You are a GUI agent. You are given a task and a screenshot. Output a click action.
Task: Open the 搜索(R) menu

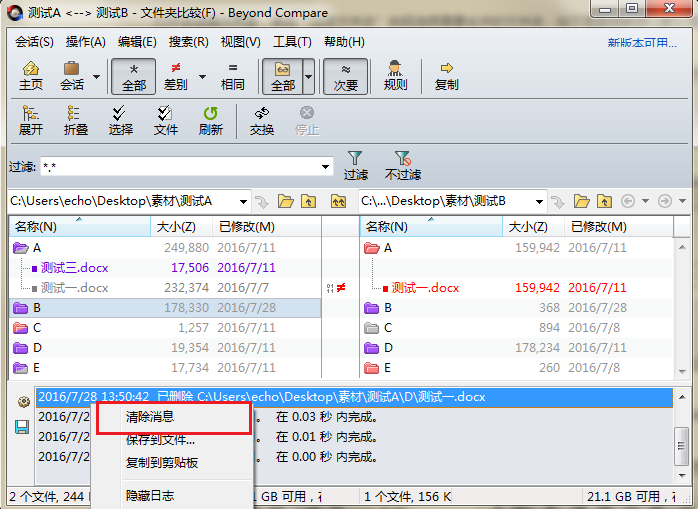[x=188, y=42]
